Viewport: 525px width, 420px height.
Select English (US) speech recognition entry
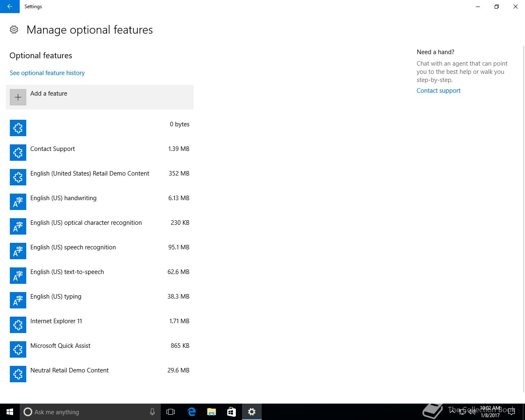click(73, 247)
